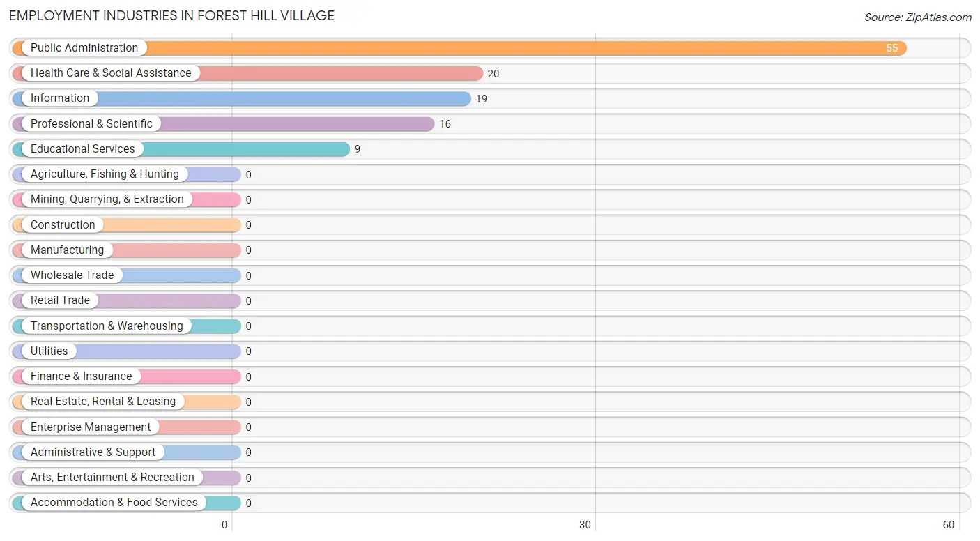Select the Enterprise Management label
Screen dimensions: 980x541
91,427
